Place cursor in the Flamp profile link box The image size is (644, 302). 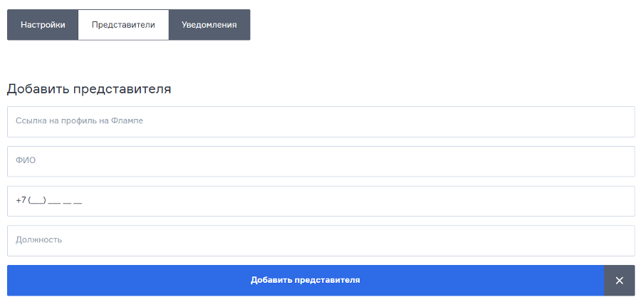321,122
